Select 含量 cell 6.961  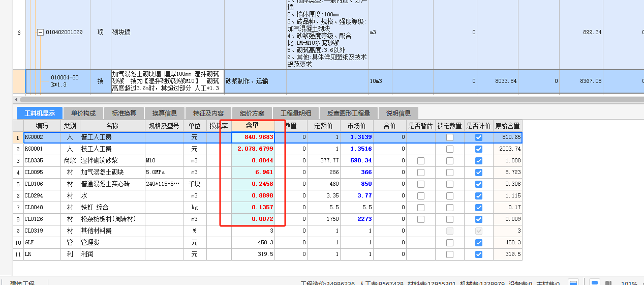253,173
